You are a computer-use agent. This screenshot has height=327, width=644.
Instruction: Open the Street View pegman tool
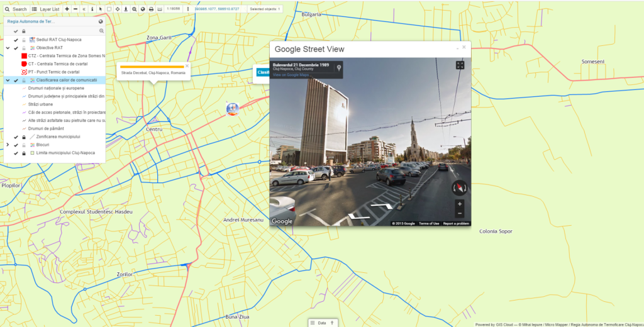click(126, 9)
